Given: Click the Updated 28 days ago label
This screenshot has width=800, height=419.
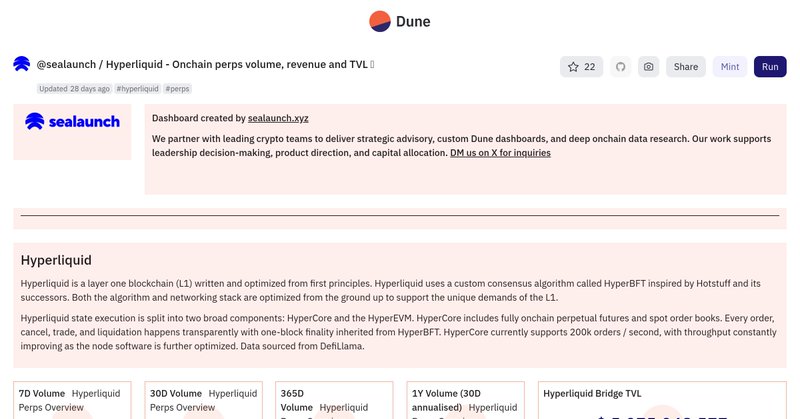Looking at the screenshot, I should click(74, 89).
